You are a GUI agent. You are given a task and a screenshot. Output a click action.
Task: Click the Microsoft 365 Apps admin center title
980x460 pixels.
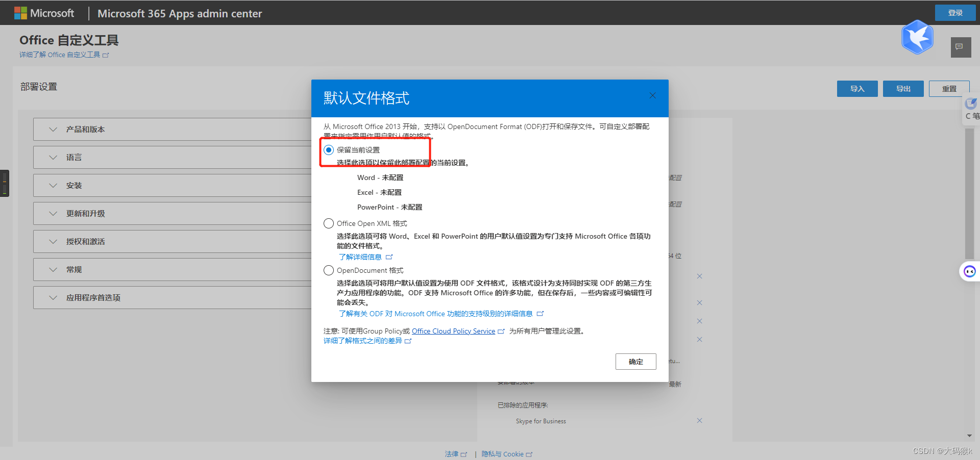(x=180, y=14)
